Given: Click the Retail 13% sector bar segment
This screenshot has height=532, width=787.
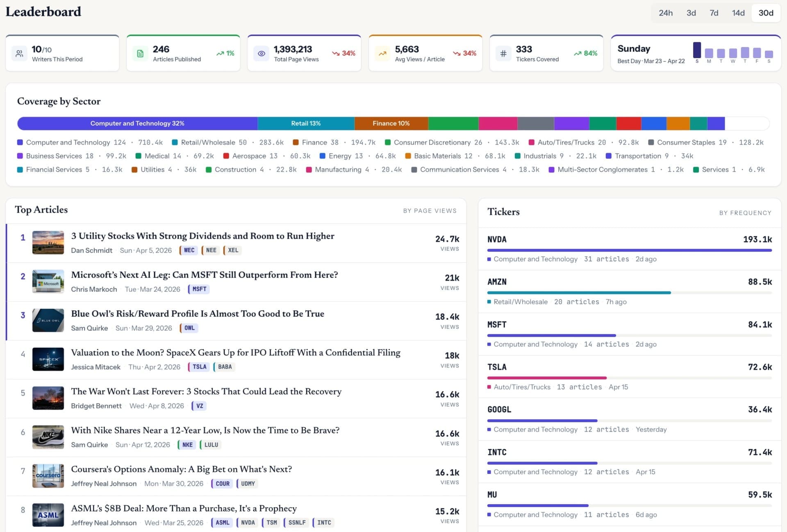Looking at the screenshot, I should coord(306,123).
